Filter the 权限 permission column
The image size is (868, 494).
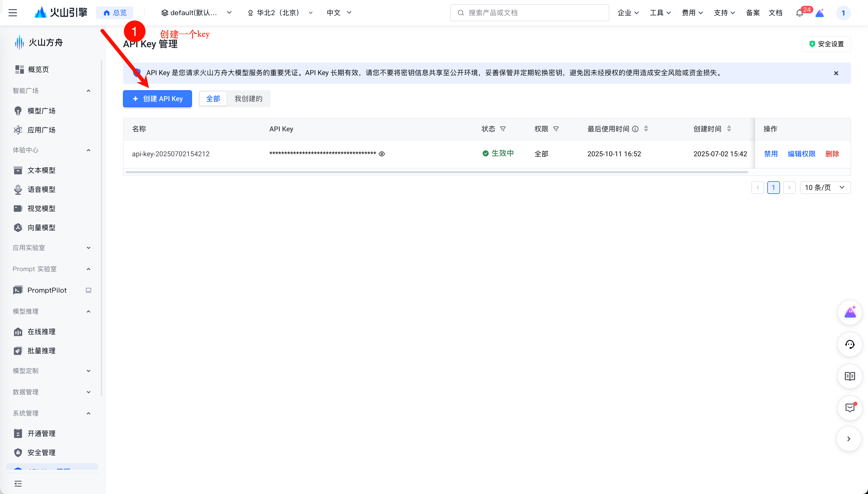click(556, 129)
